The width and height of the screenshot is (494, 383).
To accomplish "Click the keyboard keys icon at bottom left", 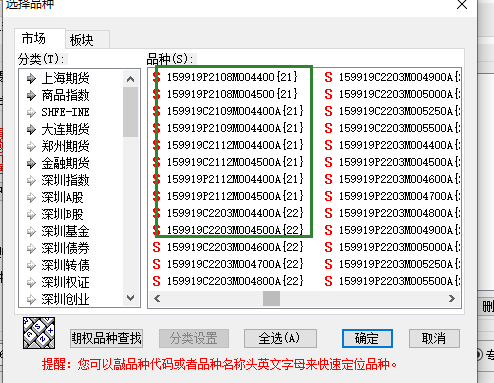I will [x=39, y=333].
